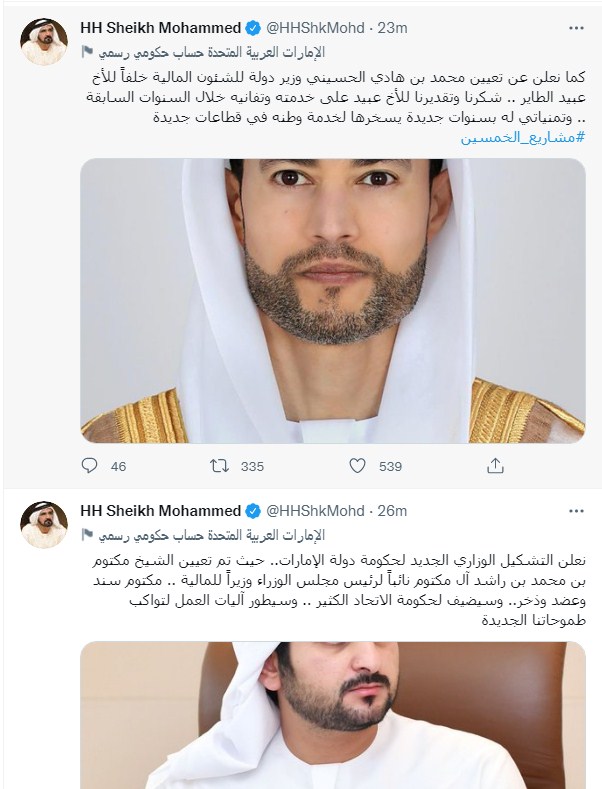Click share icon under first tweet

click(x=495, y=466)
